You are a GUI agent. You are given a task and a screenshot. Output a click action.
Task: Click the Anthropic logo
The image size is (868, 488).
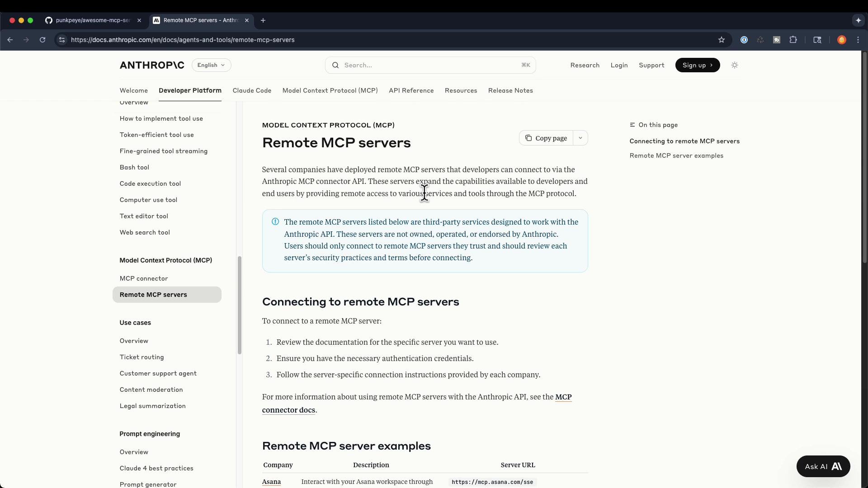click(x=152, y=65)
